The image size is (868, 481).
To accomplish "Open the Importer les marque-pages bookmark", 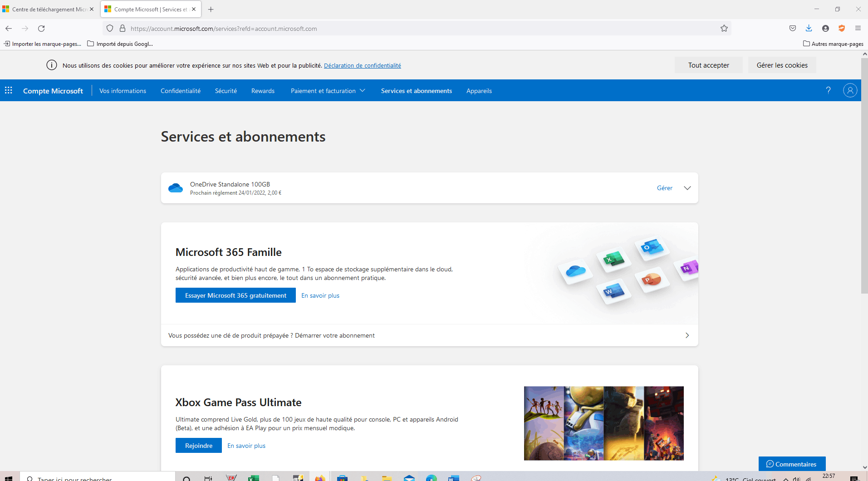I will pos(43,44).
